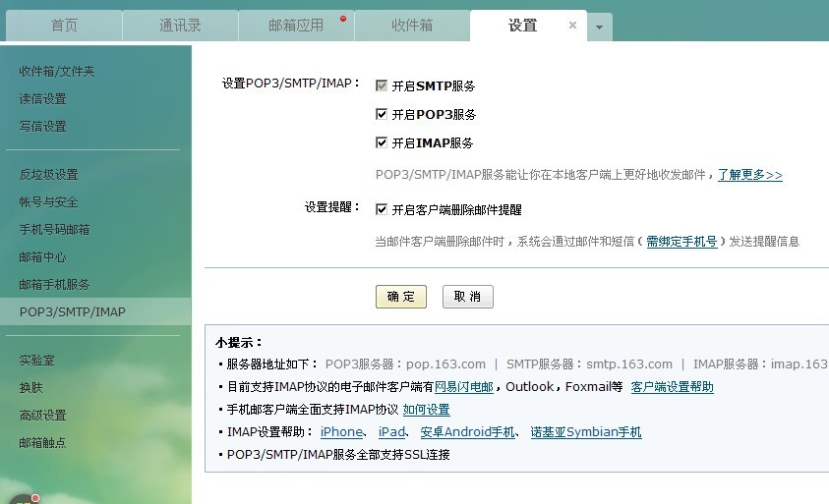Open 邮箱中心 in the sidebar
Image resolution: width=829 pixels, height=504 pixels.
pyautogui.click(x=42, y=257)
